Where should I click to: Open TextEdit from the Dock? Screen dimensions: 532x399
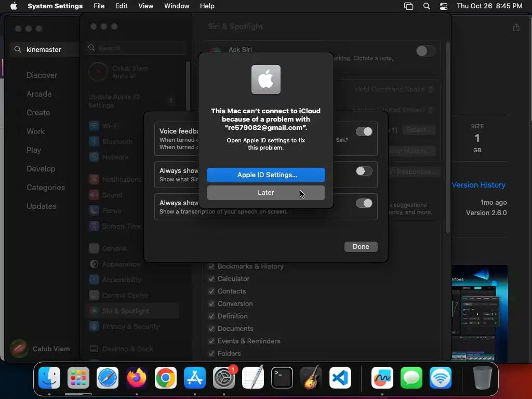point(253,378)
